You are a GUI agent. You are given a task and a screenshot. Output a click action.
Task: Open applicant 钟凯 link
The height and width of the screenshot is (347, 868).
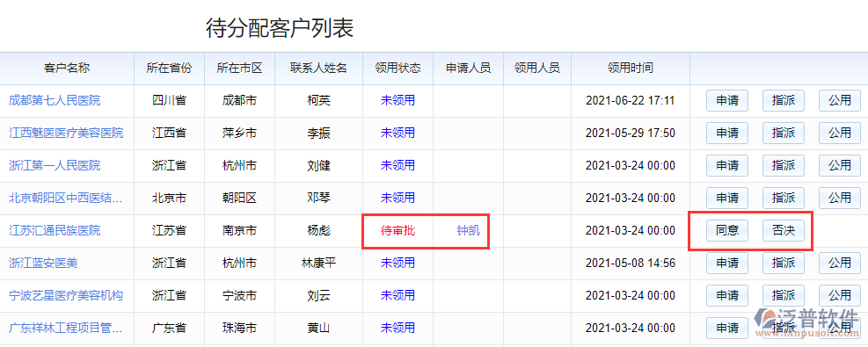coord(469,230)
